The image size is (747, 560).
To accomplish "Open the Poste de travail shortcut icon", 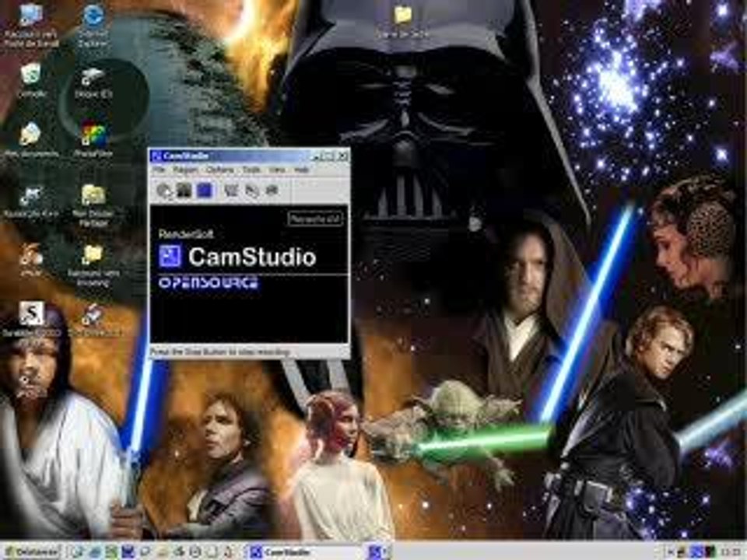I will coord(31,25).
